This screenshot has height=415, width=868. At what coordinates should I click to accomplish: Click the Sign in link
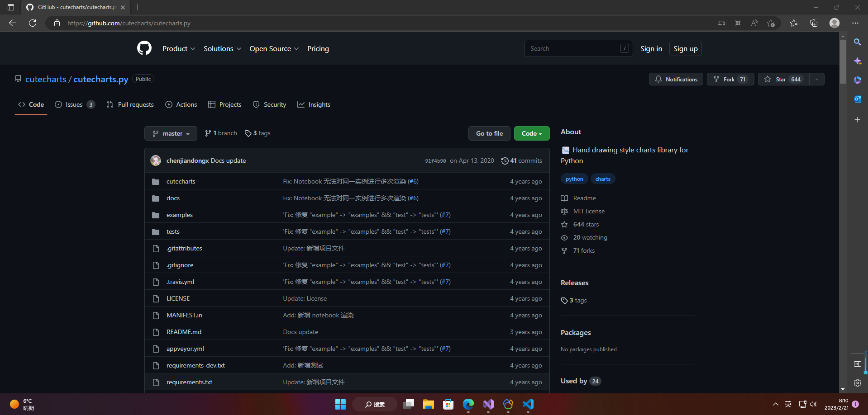point(651,48)
